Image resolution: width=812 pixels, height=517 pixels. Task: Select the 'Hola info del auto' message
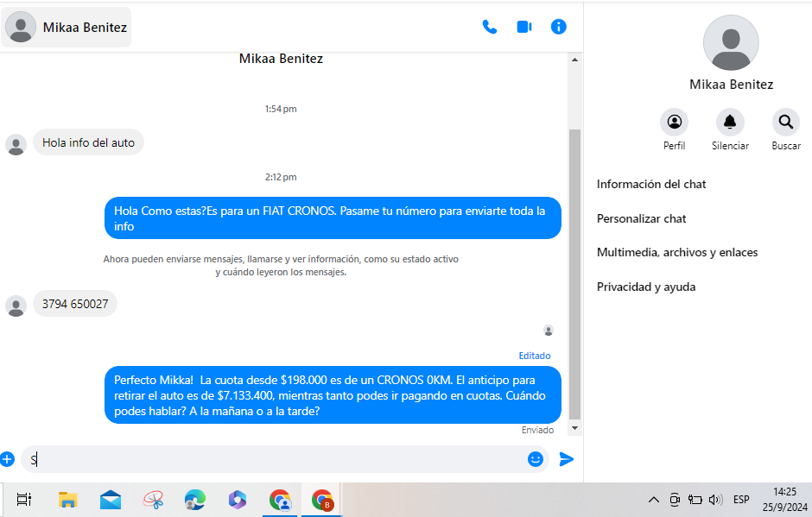[x=89, y=142]
